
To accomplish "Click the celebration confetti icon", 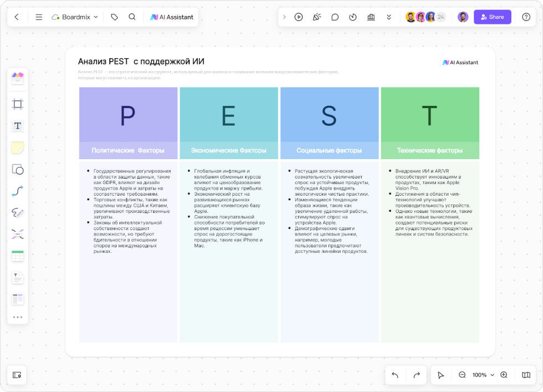I will point(317,17).
